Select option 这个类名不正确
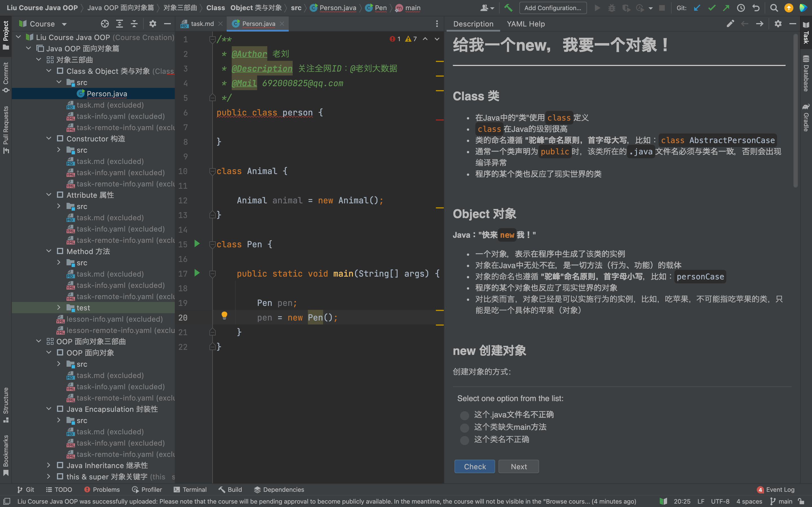Image resolution: width=812 pixels, height=507 pixels. tap(464, 440)
